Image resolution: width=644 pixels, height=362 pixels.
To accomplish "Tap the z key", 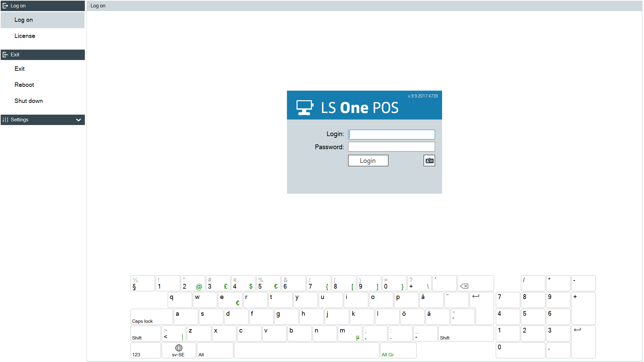I will [x=199, y=334].
